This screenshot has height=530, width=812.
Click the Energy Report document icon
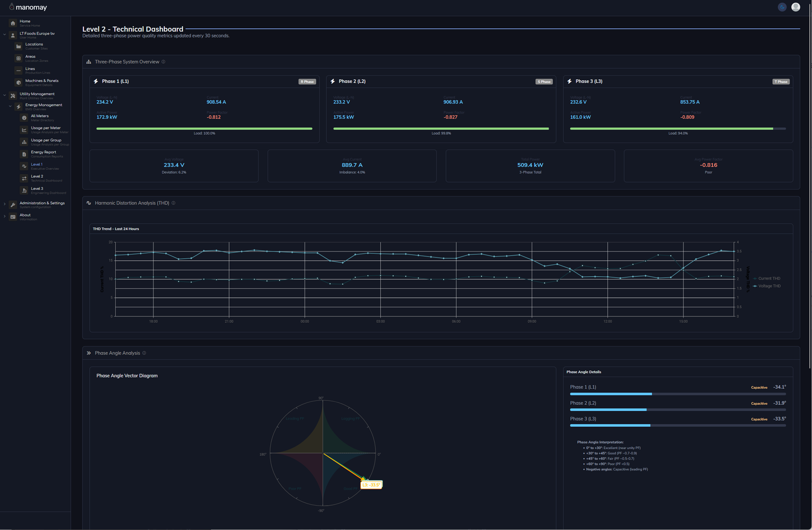pyautogui.click(x=24, y=154)
